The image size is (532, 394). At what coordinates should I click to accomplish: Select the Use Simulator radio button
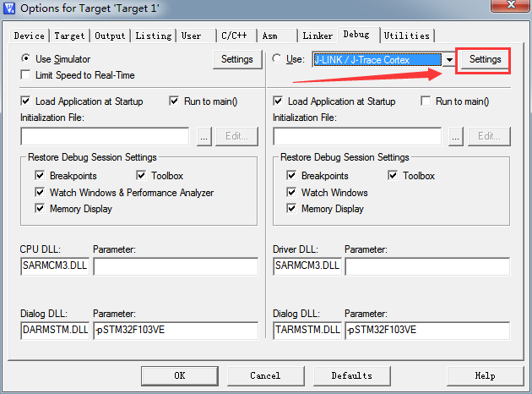25,58
